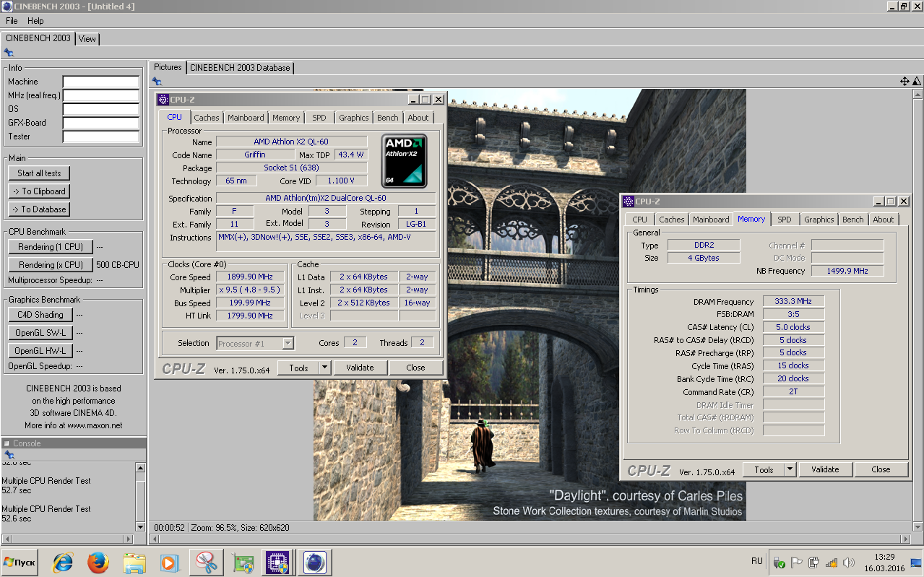
Task: Switch to CINEBENCH 2003 Database tab
Action: 240,68
